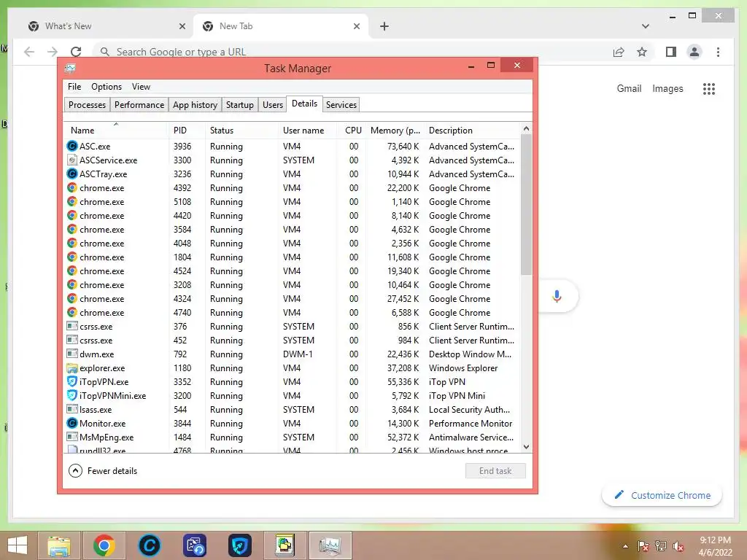Click the taskbar clock showing 9:12 PM
The width and height of the screenshot is (747, 560).
[x=715, y=546]
